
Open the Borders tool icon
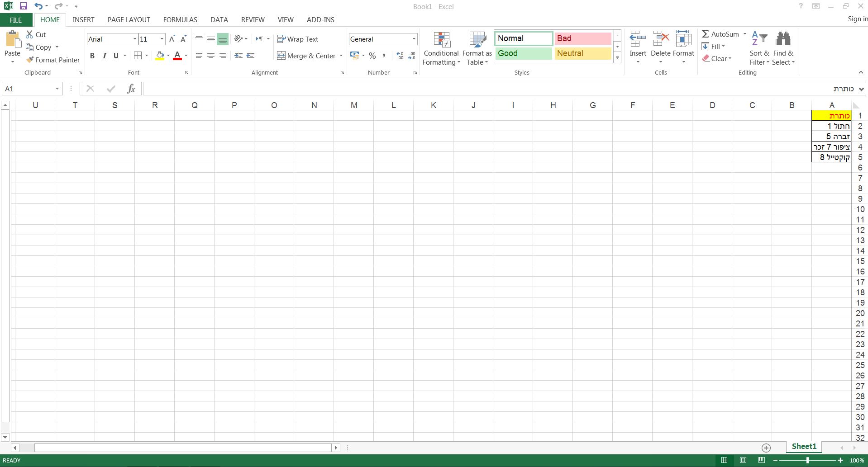[138, 56]
